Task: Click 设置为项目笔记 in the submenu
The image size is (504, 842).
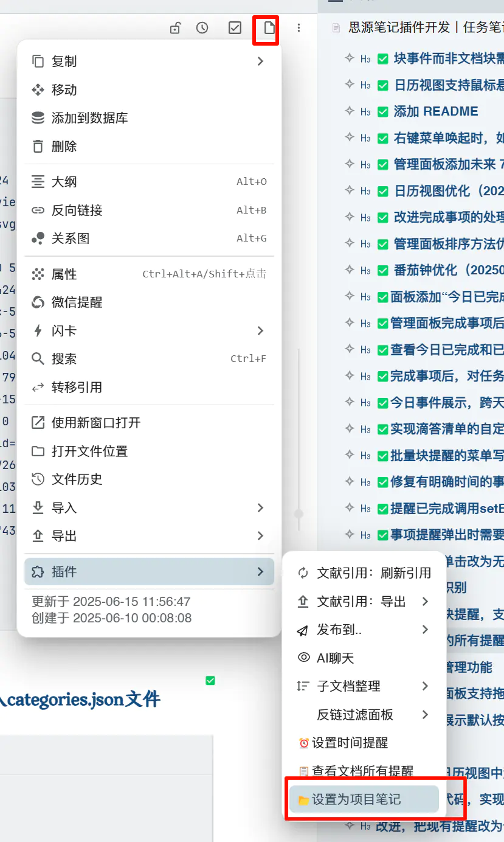Action: tap(362, 799)
